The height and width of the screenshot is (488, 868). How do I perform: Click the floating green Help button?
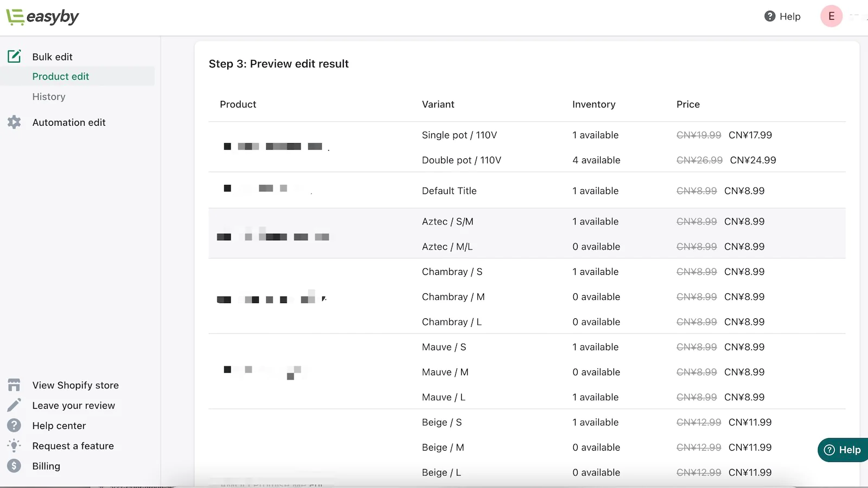(x=843, y=450)
